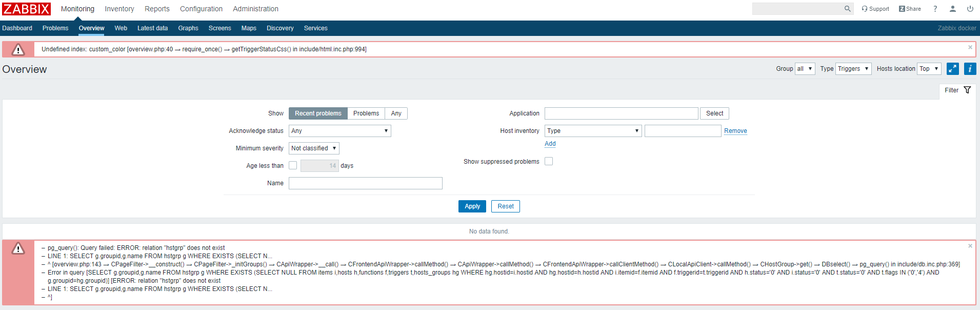Open Screens page
980x310 pixels.
coord(219,28)
